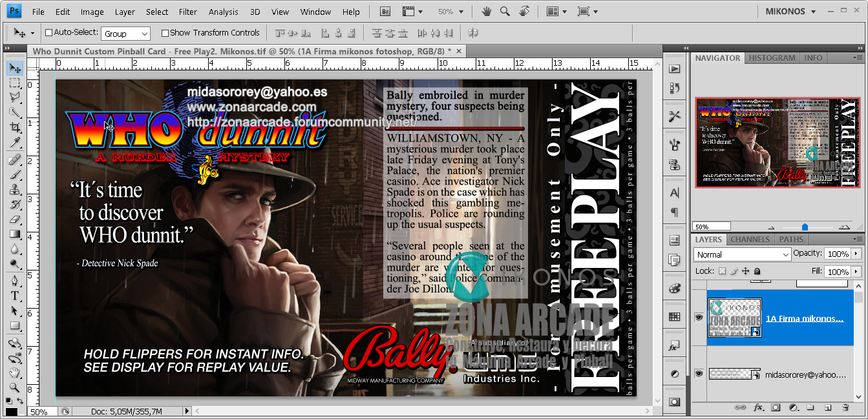Click the Link Layers icon
The height and width of the screenshot is (419, 868).
pos(741,408)
